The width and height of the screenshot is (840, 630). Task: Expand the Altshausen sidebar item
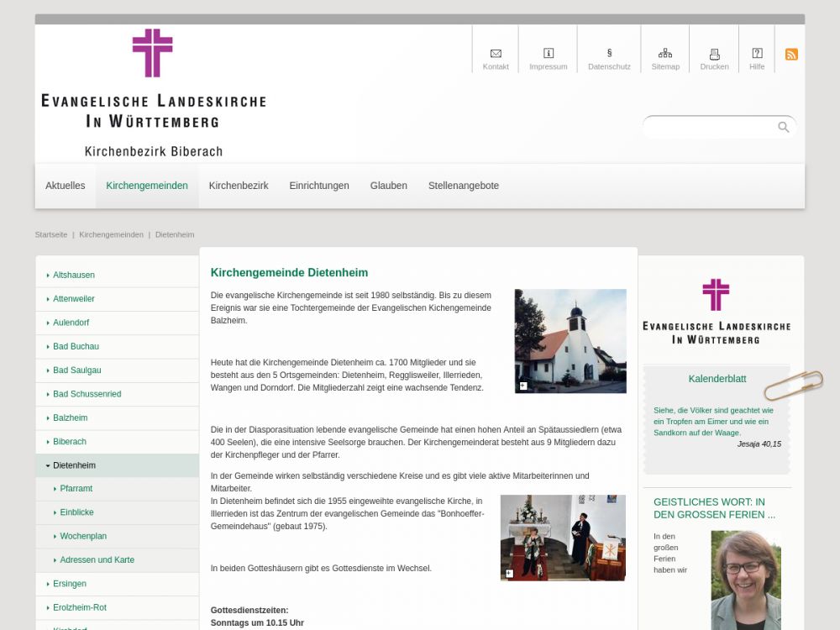click(x=74, y=276)
